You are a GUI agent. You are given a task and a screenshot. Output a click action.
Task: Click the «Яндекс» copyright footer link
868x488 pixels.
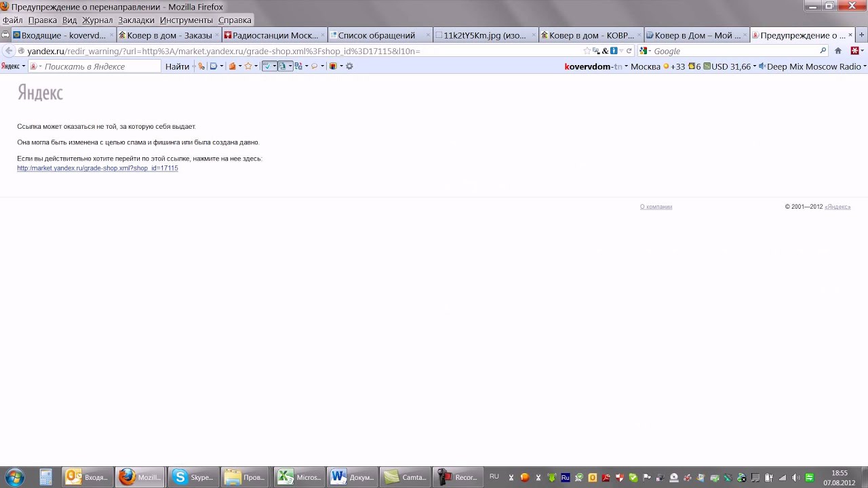pos(837,207)
